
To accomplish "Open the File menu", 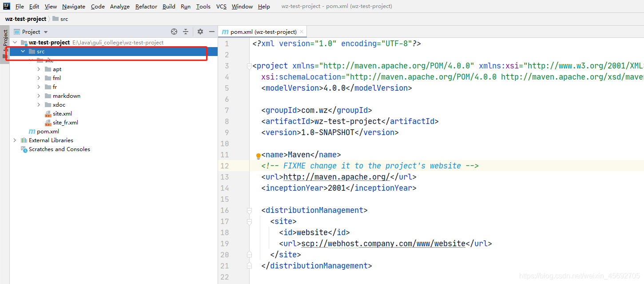I will 20,6.
